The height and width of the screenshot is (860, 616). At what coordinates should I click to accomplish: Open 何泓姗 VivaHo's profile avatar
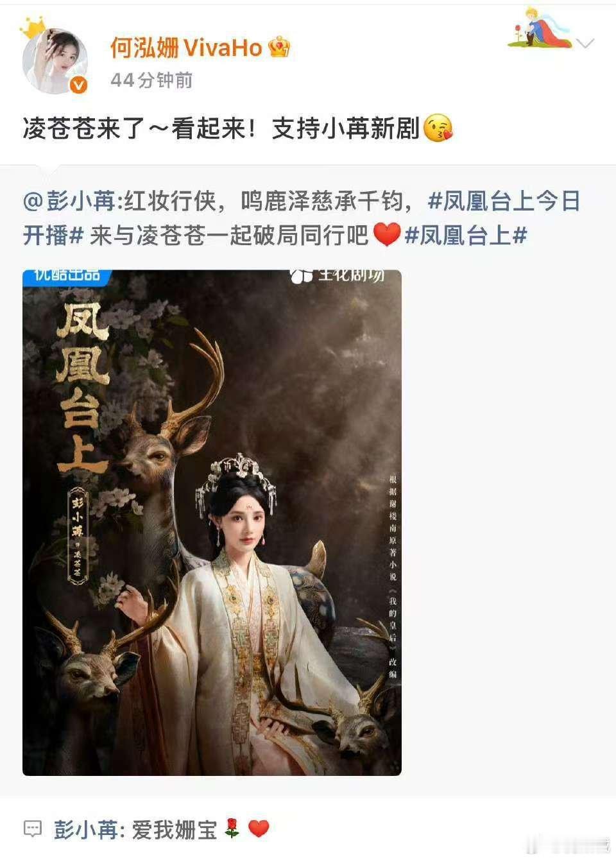coord(55,61)
